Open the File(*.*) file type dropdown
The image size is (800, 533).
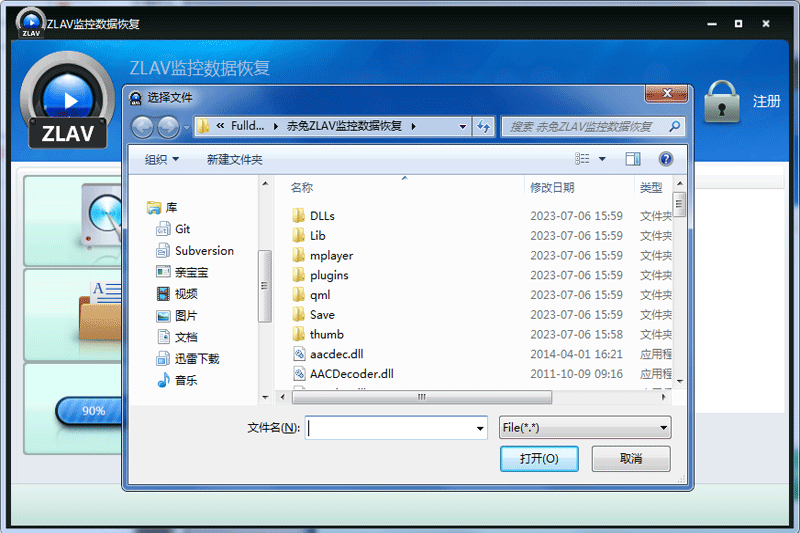click(x=585, y=427)
